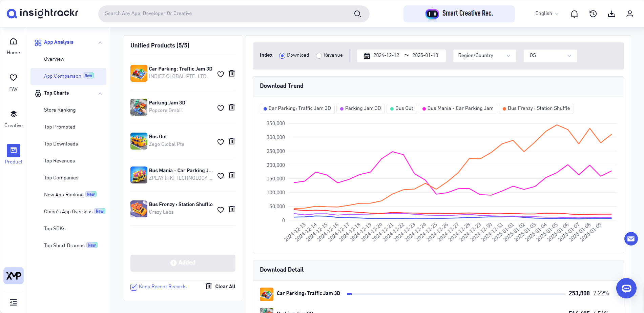The width and height of the screenshot is (644, 313).
Task: Go to Home in sidebar
Action: coord(13,46)
